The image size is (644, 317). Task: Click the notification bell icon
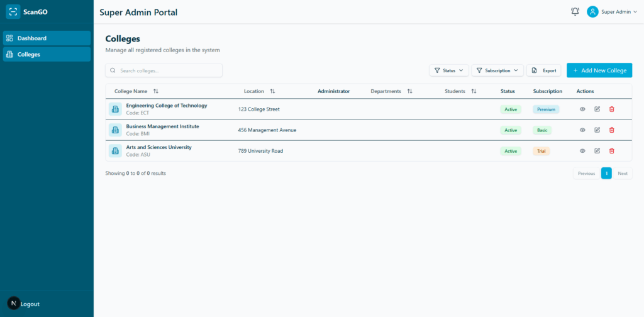click(575, 12)
